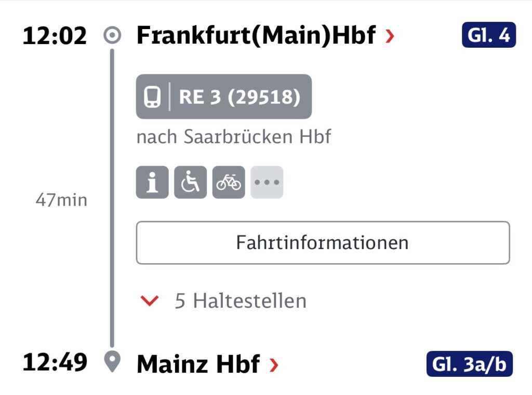Click red arrow next to Mainz Hbf
Screen dimensions: 532x395
(274, 365)
